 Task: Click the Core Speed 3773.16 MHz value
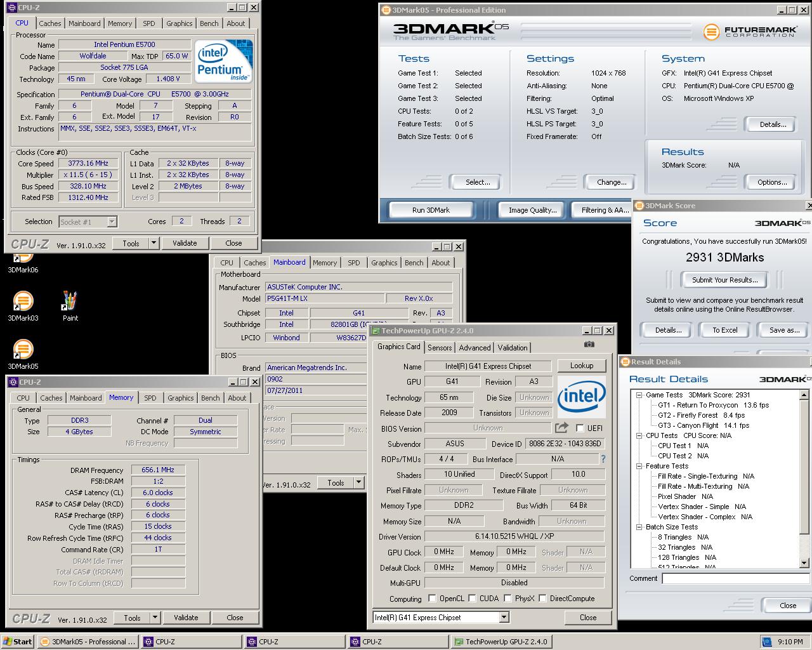pos(88,163)
